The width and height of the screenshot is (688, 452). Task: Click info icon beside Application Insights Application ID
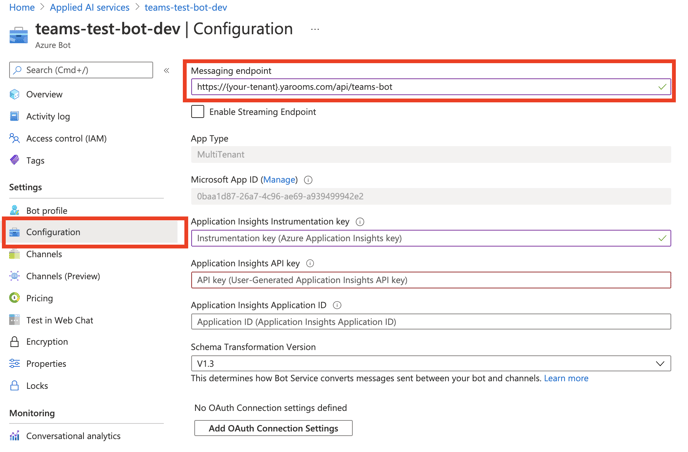pyautogui.click(x=337, y=305)
